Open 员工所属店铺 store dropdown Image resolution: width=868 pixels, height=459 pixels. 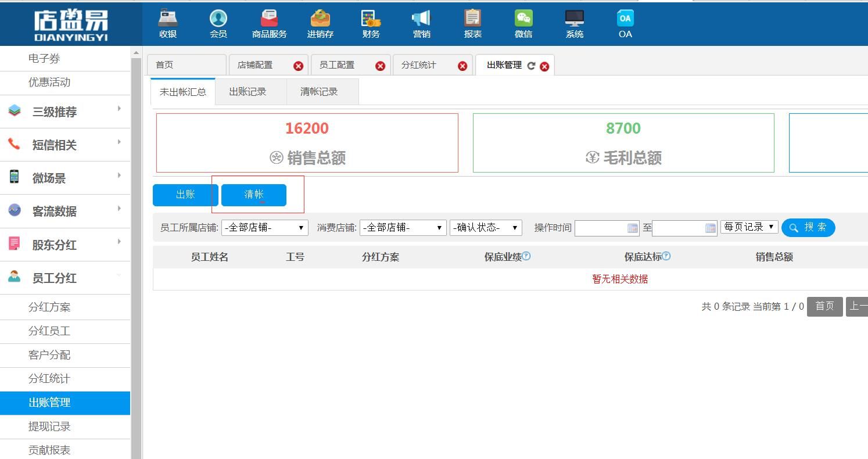[265, 228]
